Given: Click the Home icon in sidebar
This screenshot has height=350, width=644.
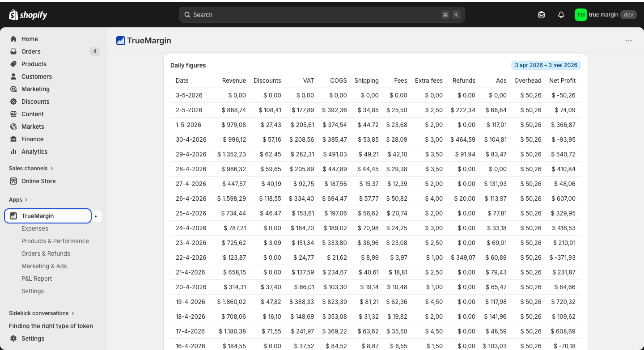Looking at the screenshot, I should click(x=13, y=39).
